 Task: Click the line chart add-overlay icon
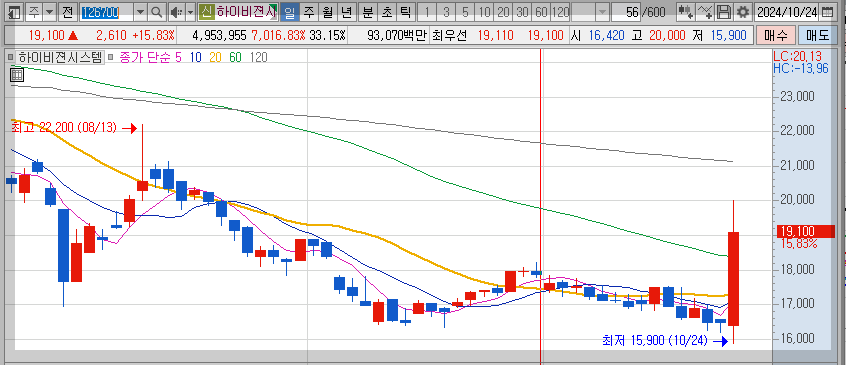[705, 11]
